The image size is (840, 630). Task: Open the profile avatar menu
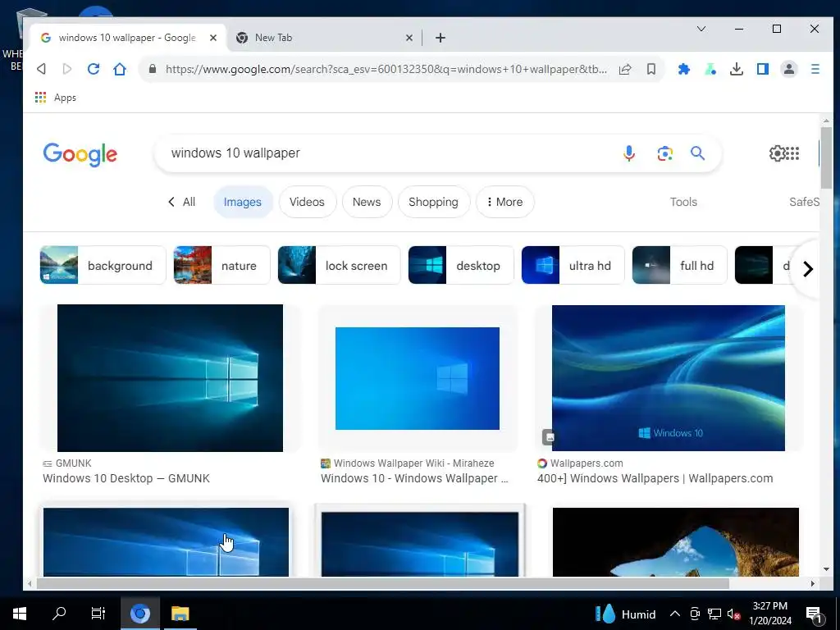(x=789, y=69)
